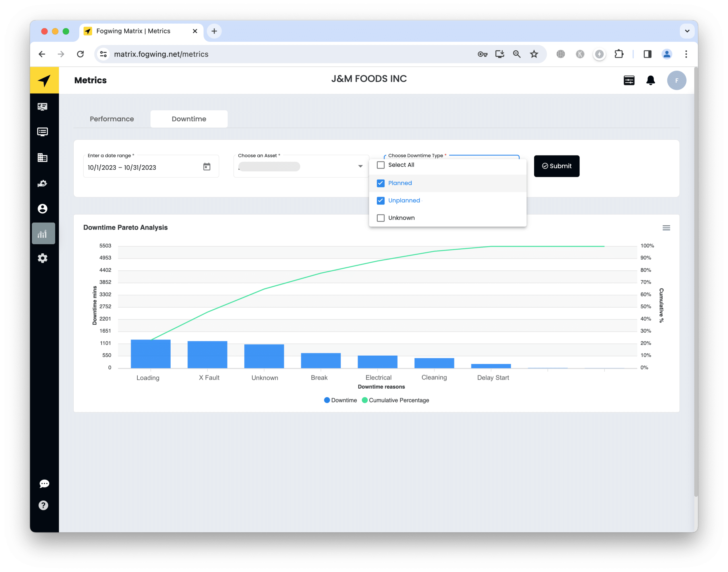The height and width of the screenshot is (572, 728).
Task: Check the Select All checkbox
Action: [380, 165]
